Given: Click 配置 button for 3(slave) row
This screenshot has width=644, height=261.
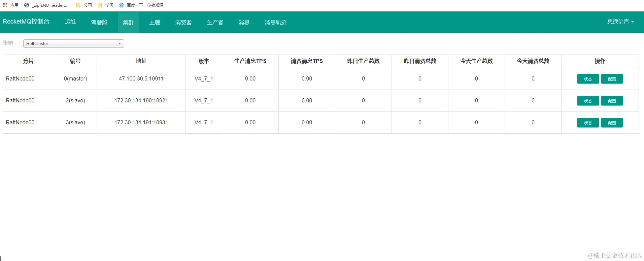Looking at the screenshot, I should (612, 123).
